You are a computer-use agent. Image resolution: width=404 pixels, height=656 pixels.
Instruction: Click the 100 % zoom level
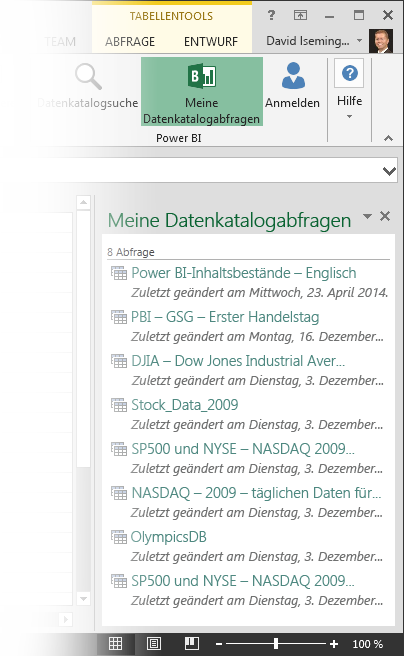(x=368, y=644)
